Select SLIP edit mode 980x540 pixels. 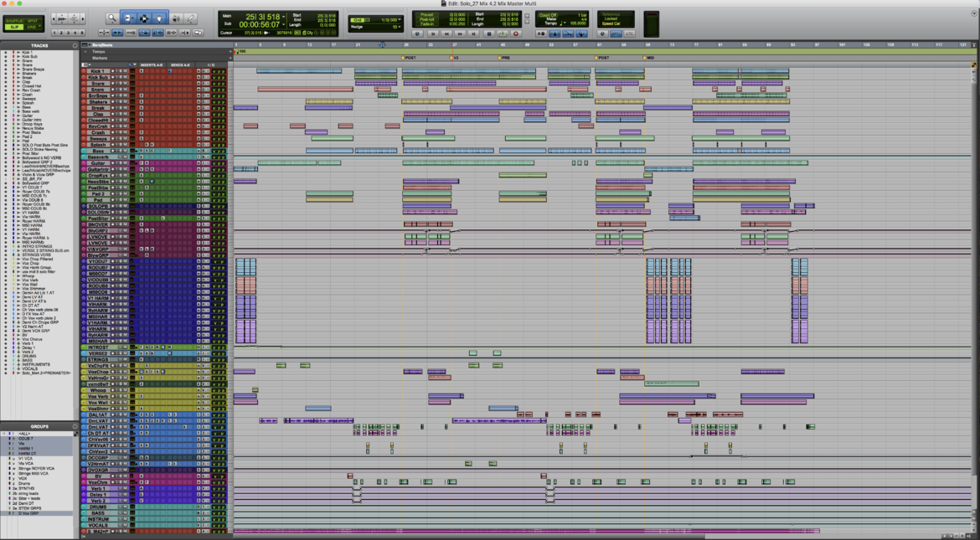(13, 28)
